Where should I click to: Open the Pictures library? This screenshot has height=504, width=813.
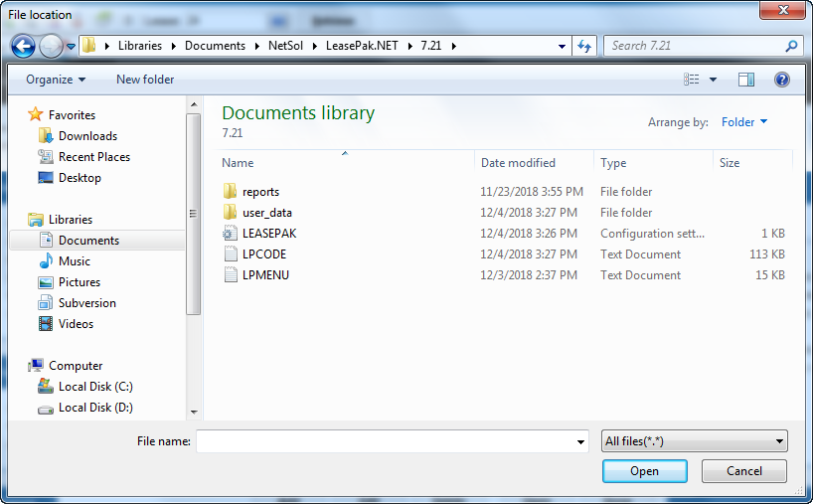tap(79, 282)
